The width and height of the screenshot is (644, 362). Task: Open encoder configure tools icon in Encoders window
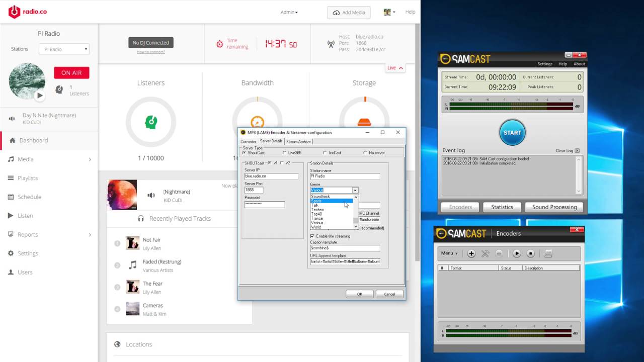[485, 253]
